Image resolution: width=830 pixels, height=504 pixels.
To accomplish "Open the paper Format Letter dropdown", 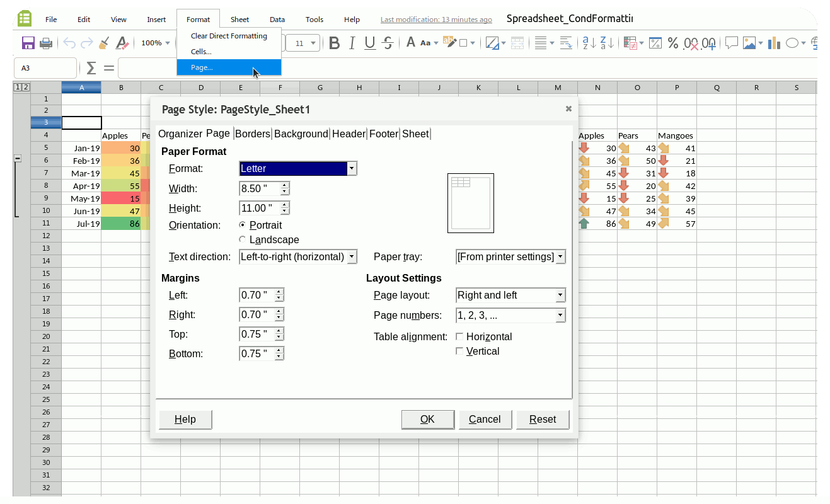I will point(352,168).
